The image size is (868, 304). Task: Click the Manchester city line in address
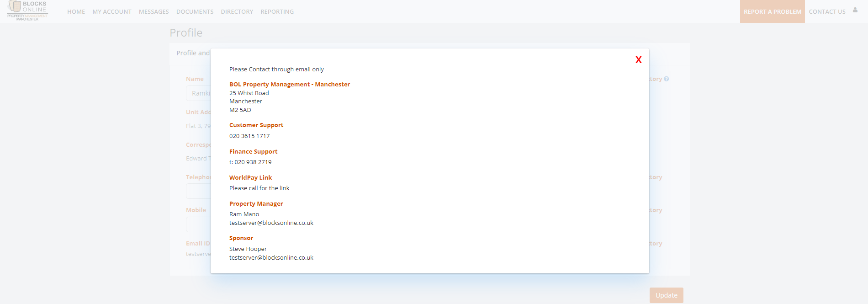point(246,101)
